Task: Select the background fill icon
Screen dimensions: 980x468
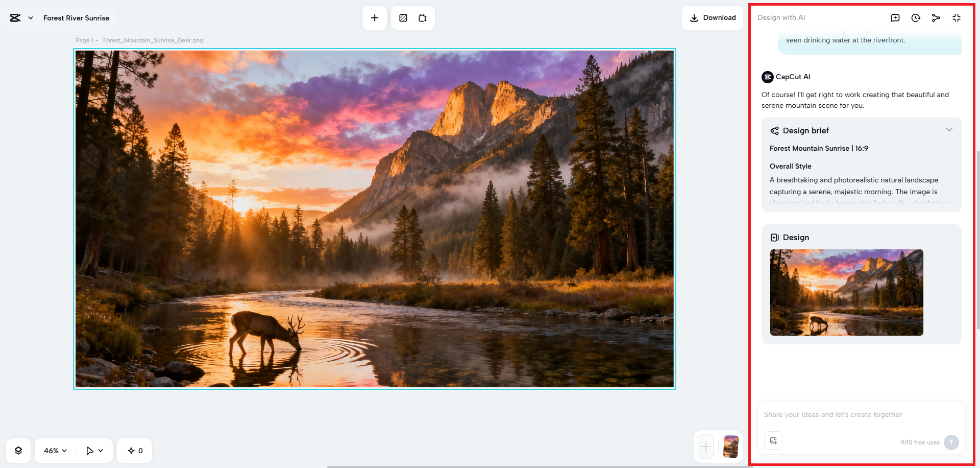Action: click(x=403, y=17)
